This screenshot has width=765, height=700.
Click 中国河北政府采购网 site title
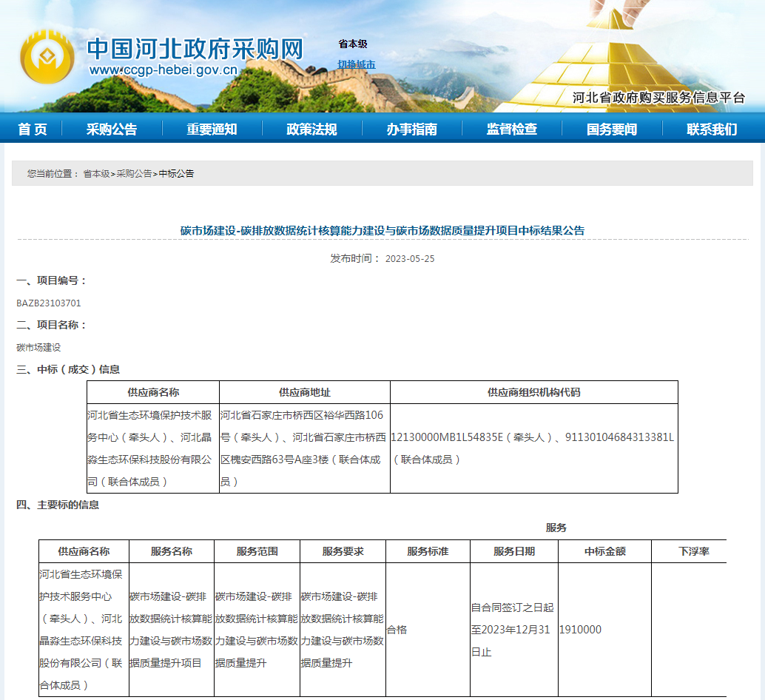pos(195,48)
